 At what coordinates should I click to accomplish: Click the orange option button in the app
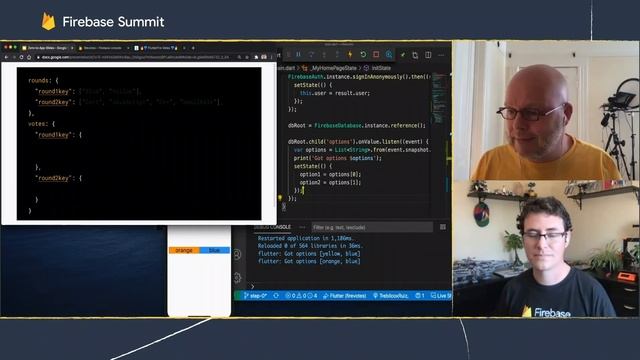[184, 250]
